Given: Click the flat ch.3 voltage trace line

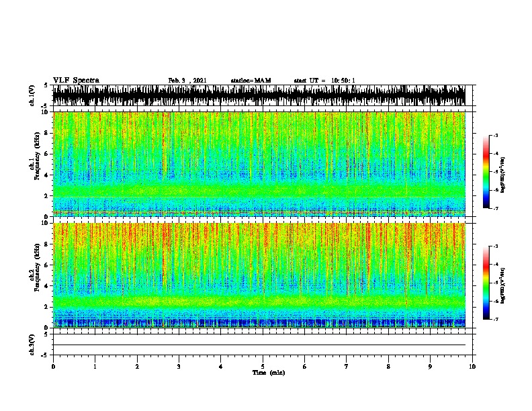Looking at the screenshot, I should click(x=259, y=345).
